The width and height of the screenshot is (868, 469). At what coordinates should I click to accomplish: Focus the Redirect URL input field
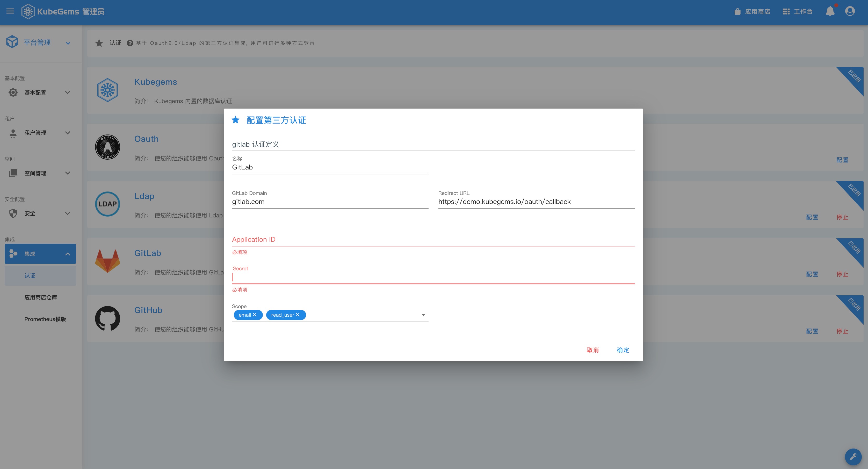(x=537, y=202)
